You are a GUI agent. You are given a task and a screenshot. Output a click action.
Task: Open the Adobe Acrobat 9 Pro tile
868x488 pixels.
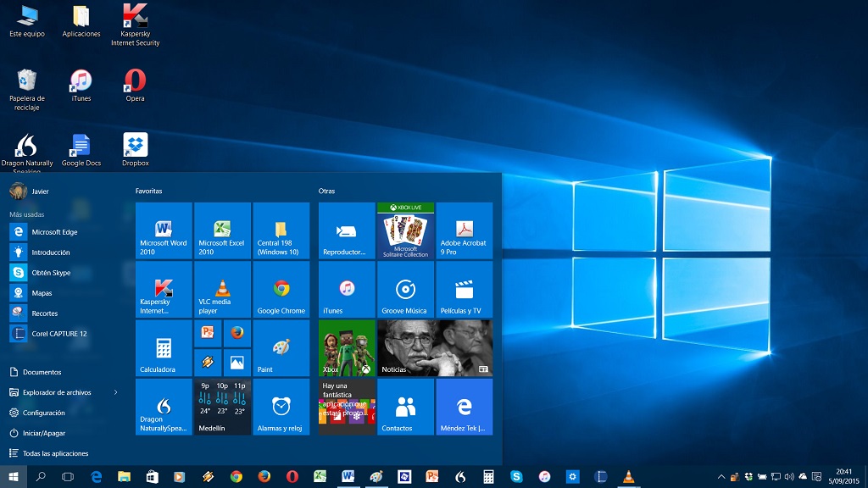(x=465, y=230)
